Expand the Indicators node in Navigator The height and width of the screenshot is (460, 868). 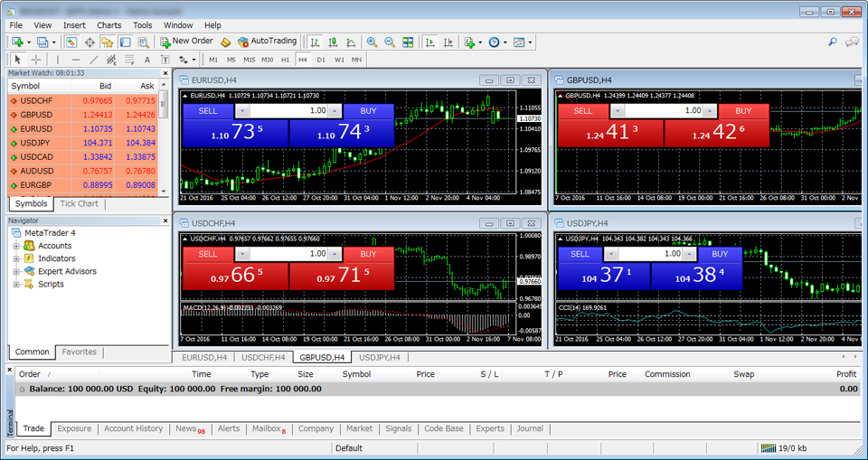point(16,258)
